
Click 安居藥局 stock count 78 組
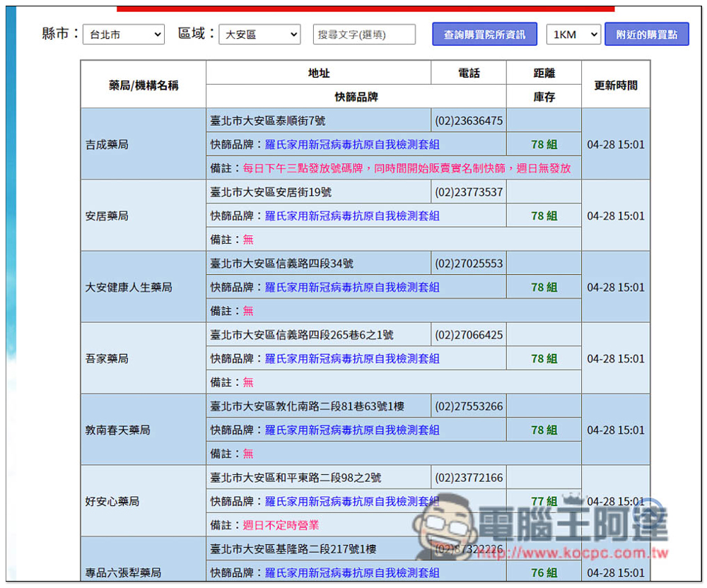[544, 216]
